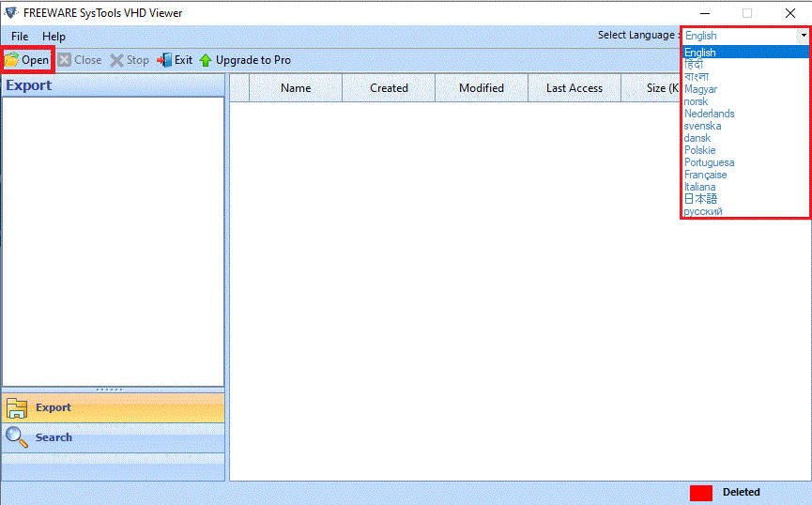Click the SysTools app logo in title bar

tap(12, 13)
